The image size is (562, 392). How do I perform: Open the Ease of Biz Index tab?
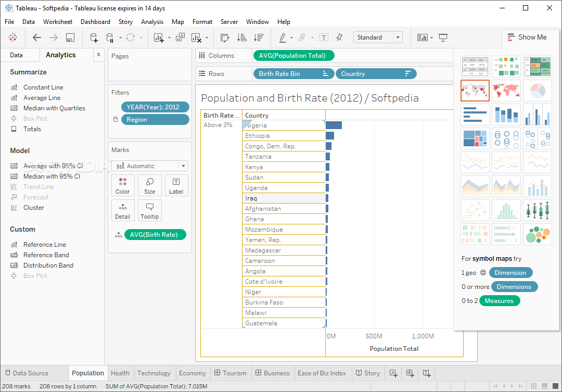tap(322, 373)
